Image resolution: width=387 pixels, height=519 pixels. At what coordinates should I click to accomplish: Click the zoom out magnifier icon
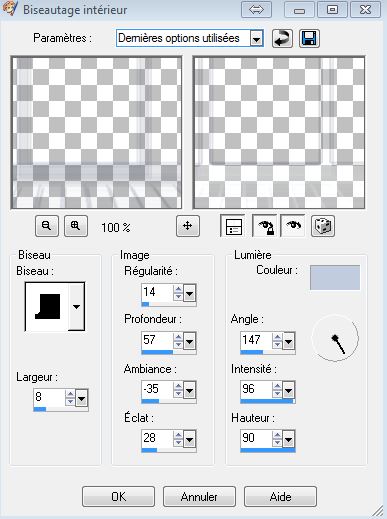pyautogui.click(x=47, y=226)
